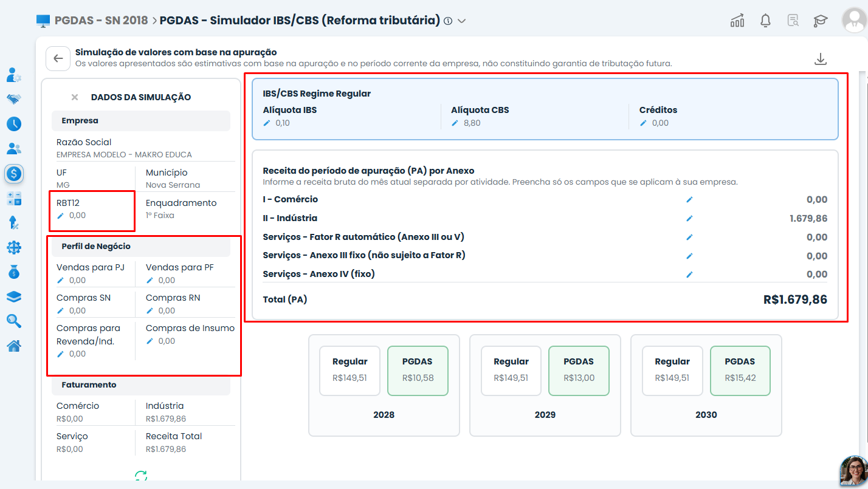Download the simulation with the download icon
868x489 pixels.
coord(821,59)
